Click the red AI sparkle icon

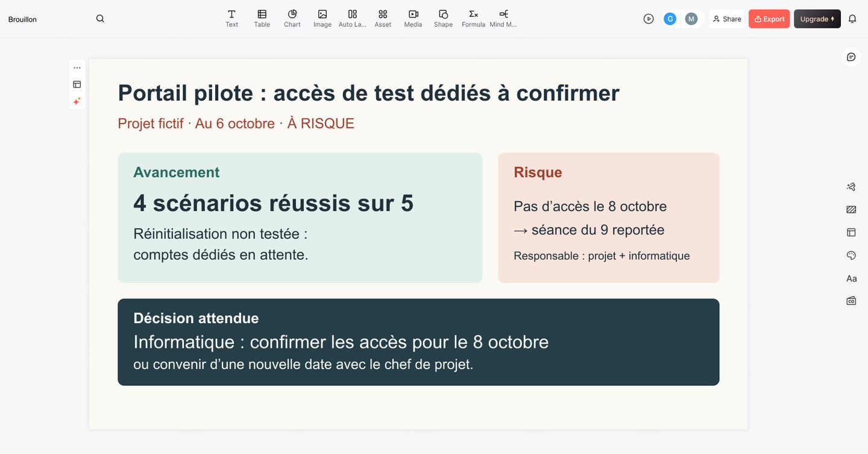pos(77,101)
